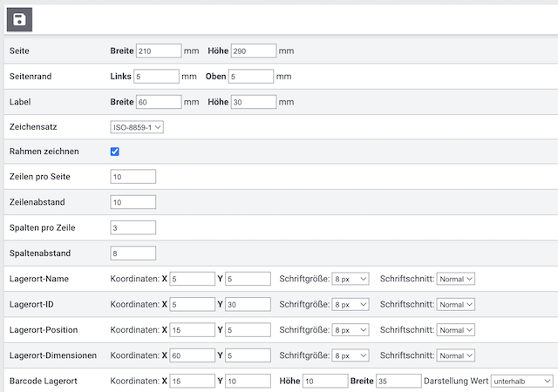Open Schriftgröße dropdown for Lagerort-Name

pos(350,280)
